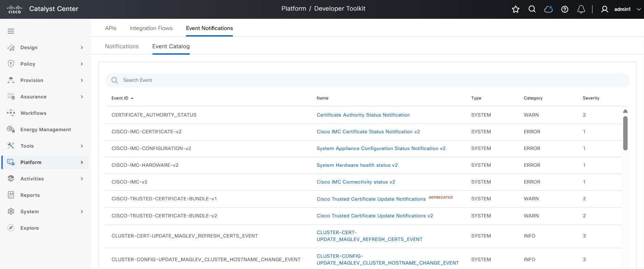Expand the System menu chevron
Screen dimensions: 644x269
pyautogui.click(x=82, y=212)
